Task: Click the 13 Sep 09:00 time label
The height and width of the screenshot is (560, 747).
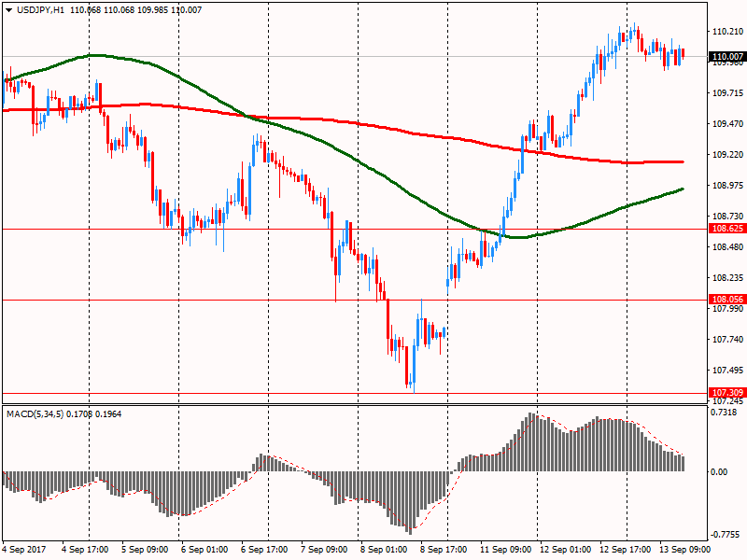Action: (684, 550)
